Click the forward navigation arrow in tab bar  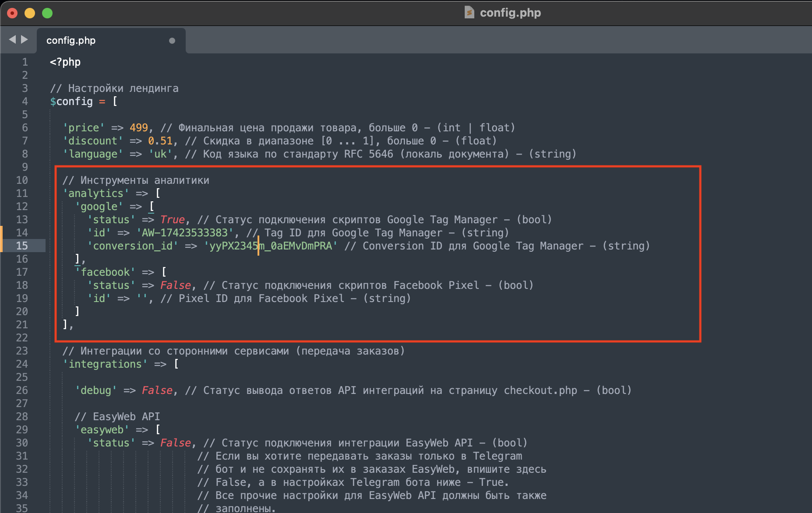point(25,39)
